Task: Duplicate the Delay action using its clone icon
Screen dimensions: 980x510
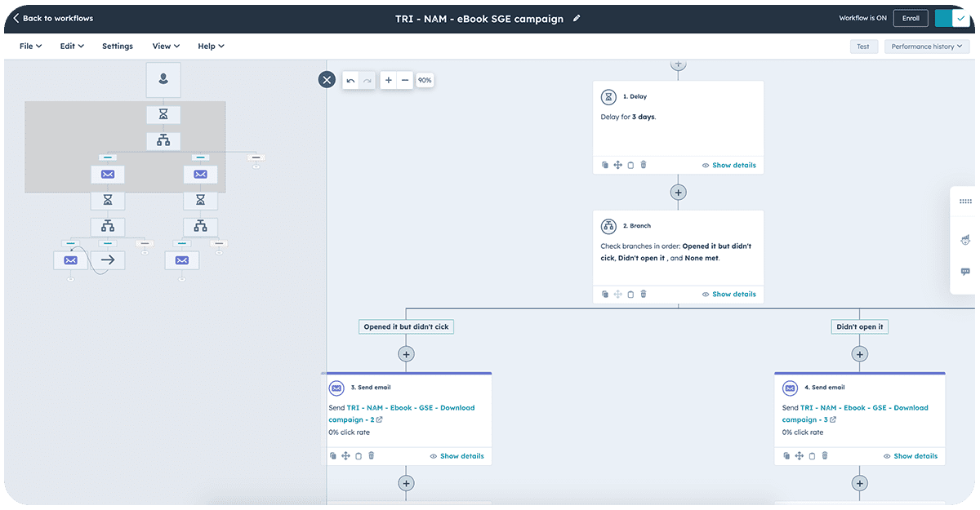Action: tap(604, 164)
